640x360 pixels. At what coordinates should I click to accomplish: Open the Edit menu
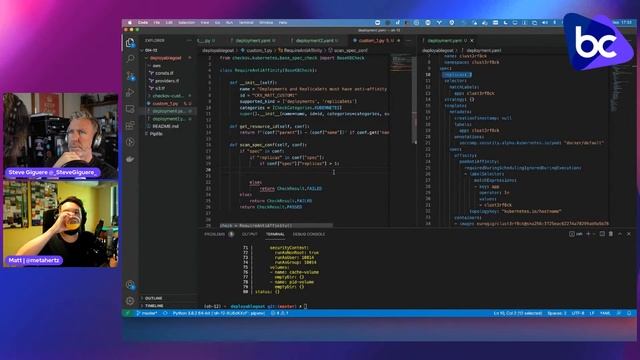169,23
